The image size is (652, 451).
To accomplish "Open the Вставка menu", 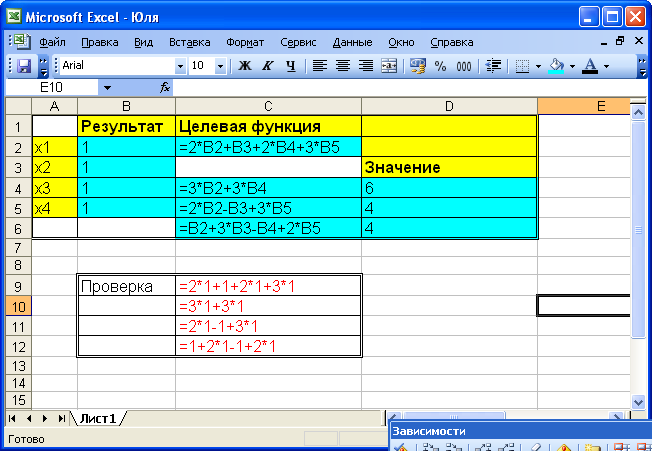I will pyautogui.click(x=190, y=42).
